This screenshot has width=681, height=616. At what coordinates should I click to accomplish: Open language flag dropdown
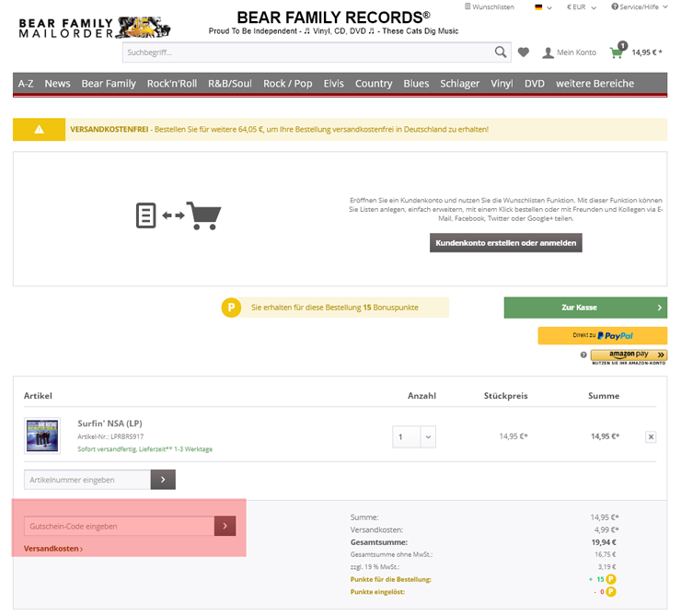click(543, 7)
